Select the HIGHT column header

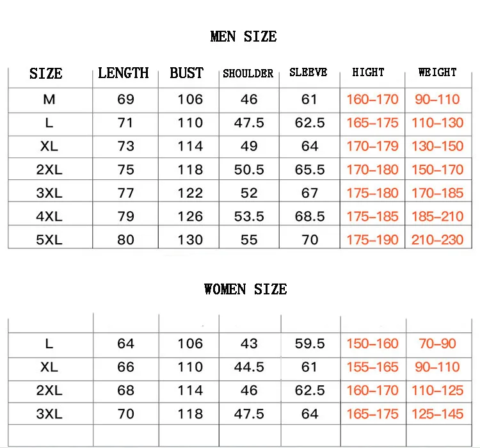point(368,72)
